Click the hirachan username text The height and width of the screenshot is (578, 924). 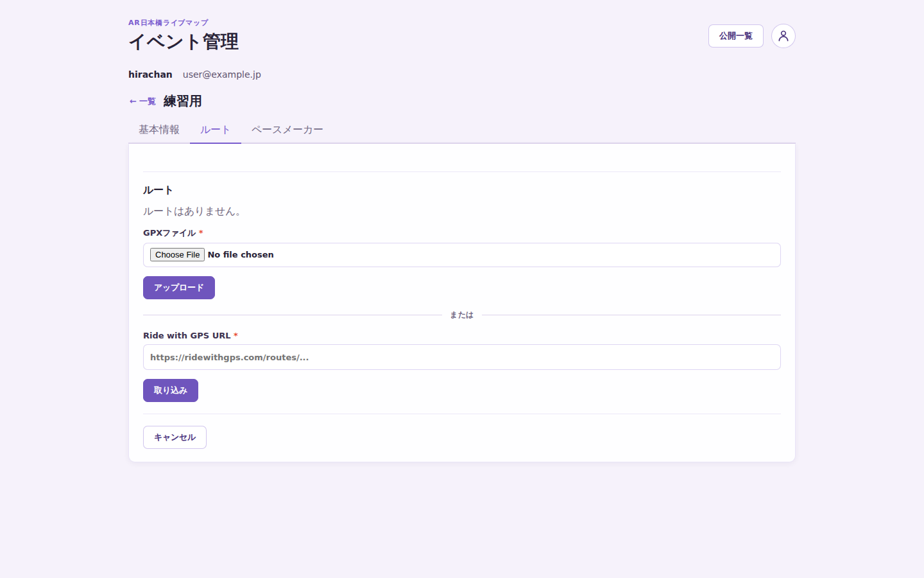point(150,74)
